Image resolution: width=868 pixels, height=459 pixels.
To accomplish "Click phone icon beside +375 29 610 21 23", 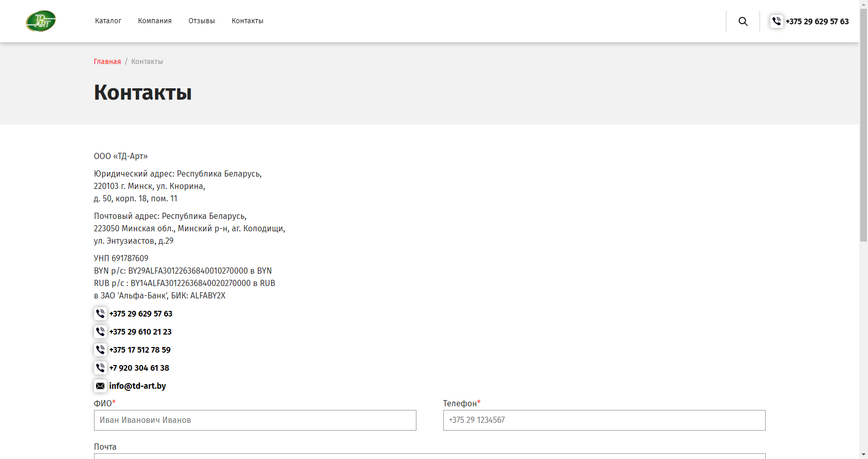I will (100, 331).
